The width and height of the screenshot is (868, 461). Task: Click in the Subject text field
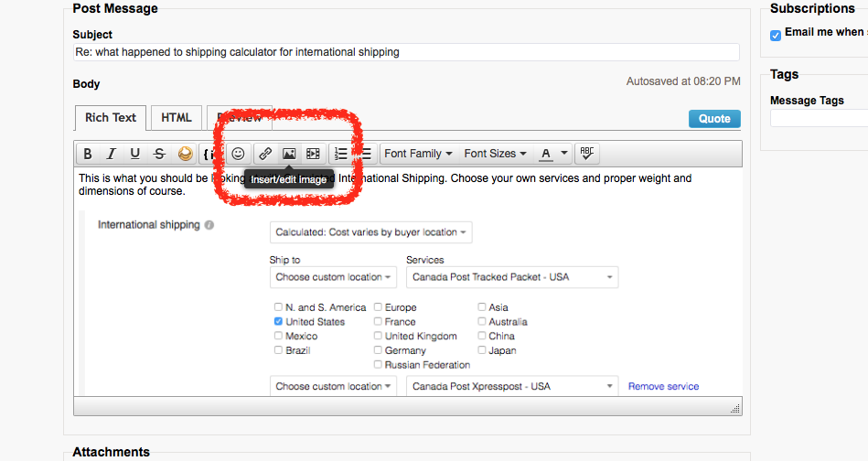point(406,52)
